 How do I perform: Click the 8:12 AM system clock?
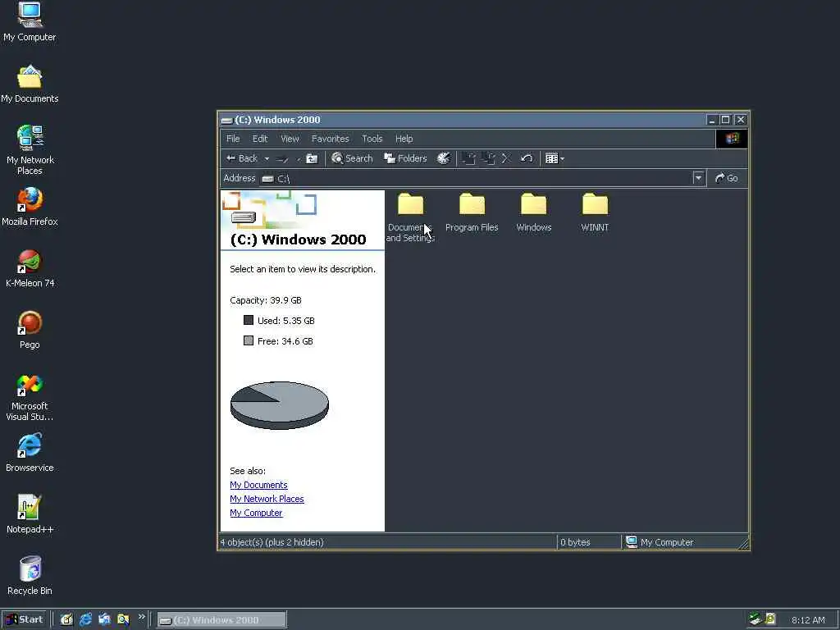coord(808,620)
